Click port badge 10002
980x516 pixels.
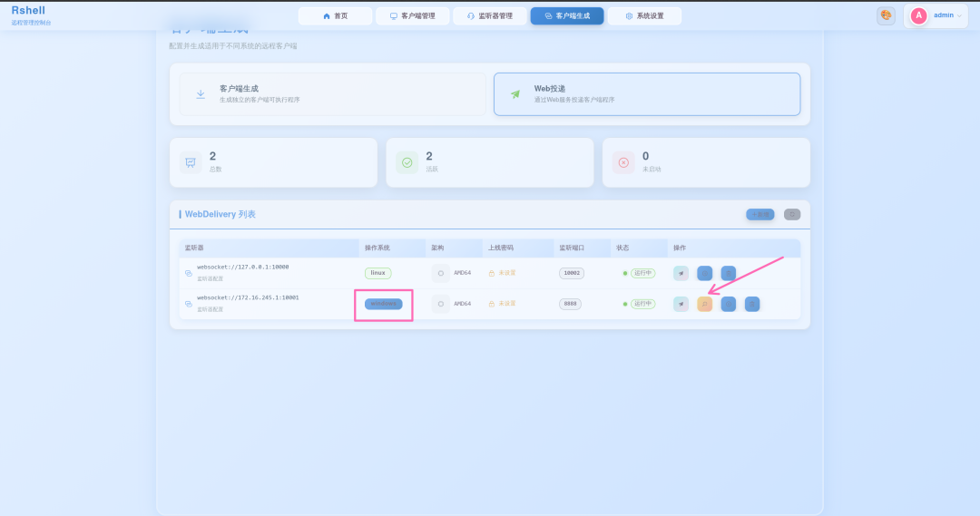572,273
